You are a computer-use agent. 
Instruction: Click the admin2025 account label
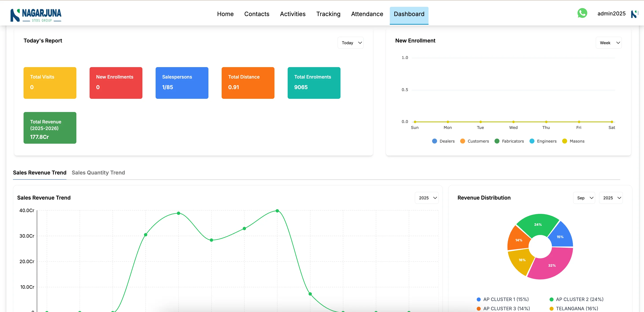pos(611,13)
